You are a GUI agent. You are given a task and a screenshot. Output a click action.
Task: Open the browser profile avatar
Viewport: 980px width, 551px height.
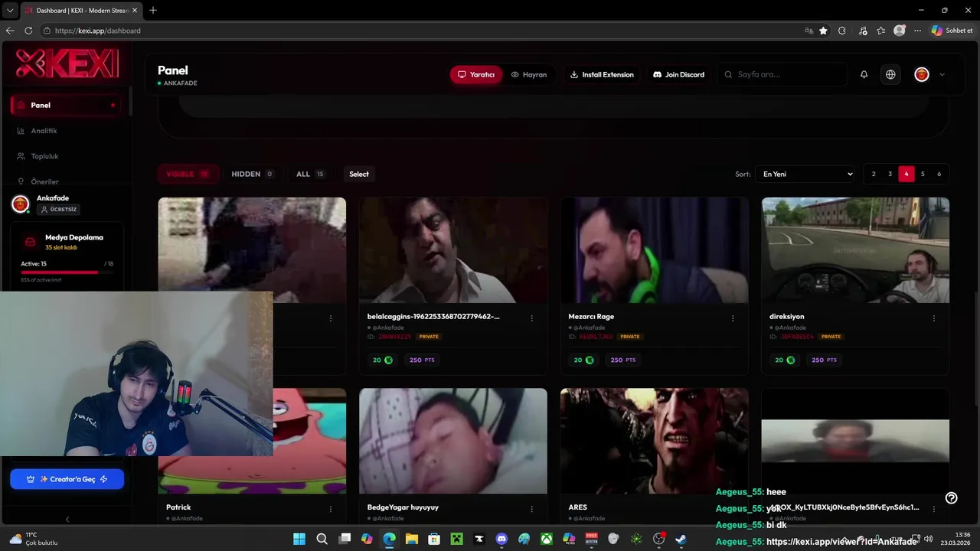900,31
